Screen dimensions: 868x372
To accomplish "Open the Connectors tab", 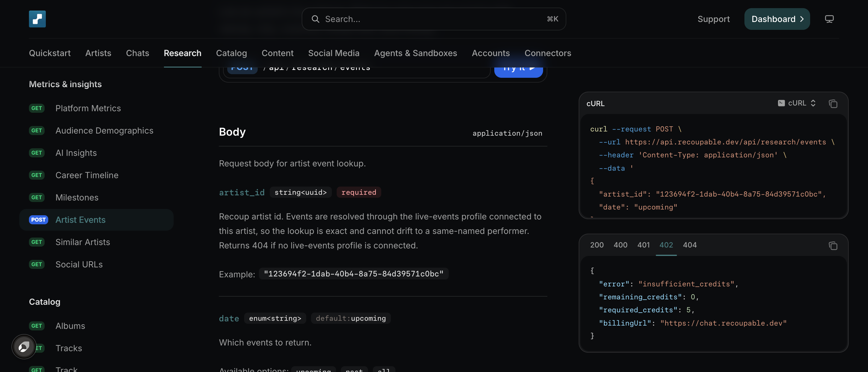I will pyautogui.click(x=548, y=53).
